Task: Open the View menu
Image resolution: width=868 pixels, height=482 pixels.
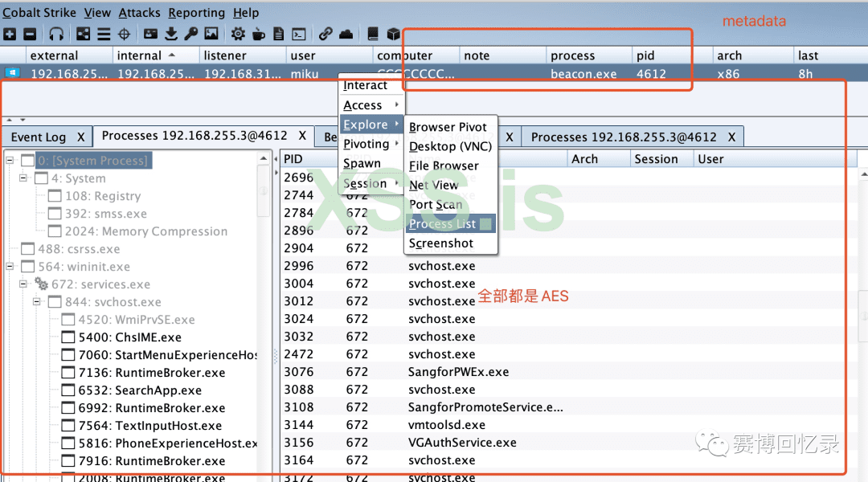Action: click(x=97, y=12)
